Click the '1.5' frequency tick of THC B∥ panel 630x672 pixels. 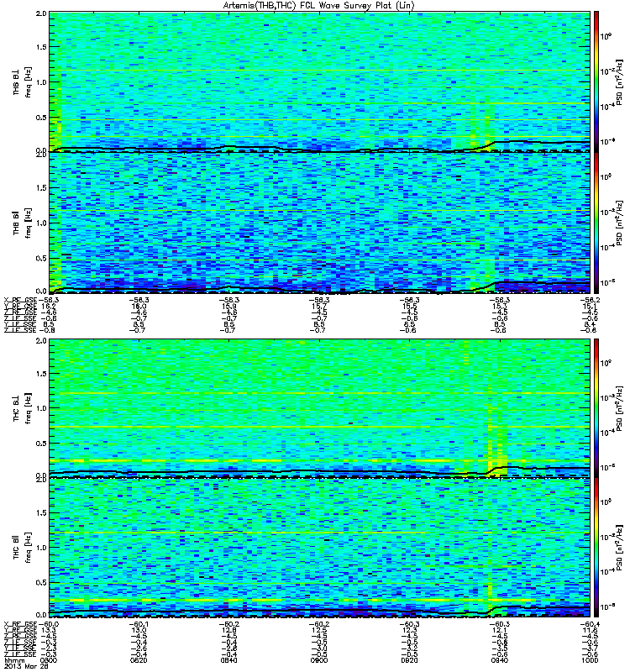[41, 512]
